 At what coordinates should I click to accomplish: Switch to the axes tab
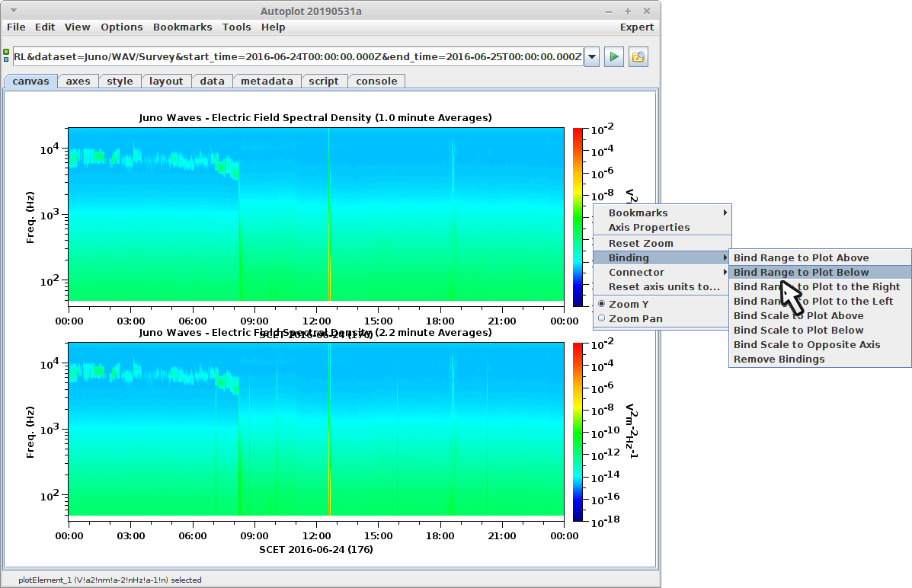tap(78, 81)
